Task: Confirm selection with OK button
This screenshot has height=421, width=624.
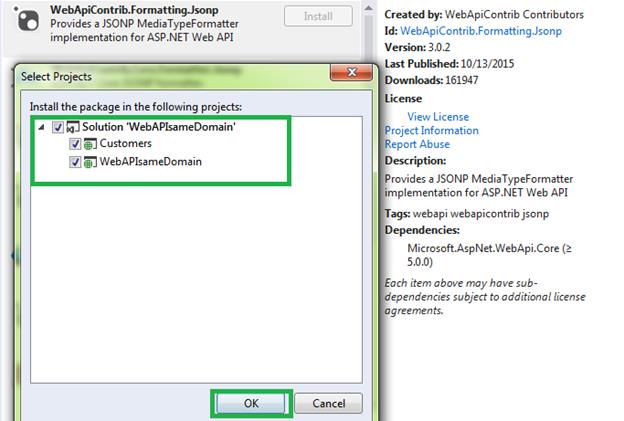Action: [251, 403]
